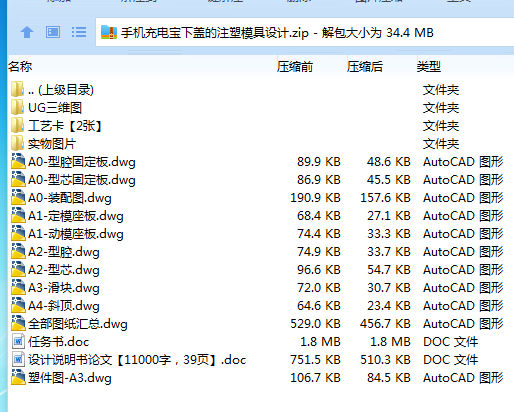Click the 设计说明书论文 .doc document icon

[x=18, y=359]
